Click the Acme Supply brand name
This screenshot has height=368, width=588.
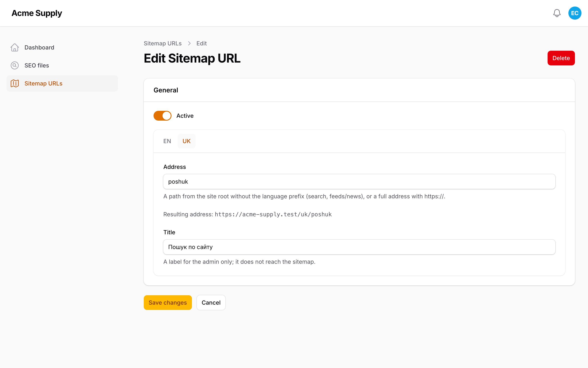coord(37,13)
